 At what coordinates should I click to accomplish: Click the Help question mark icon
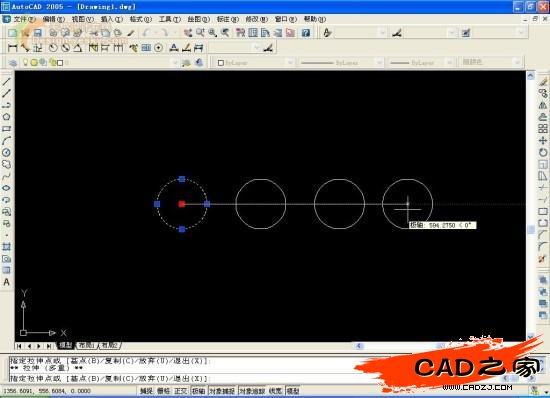306,33
